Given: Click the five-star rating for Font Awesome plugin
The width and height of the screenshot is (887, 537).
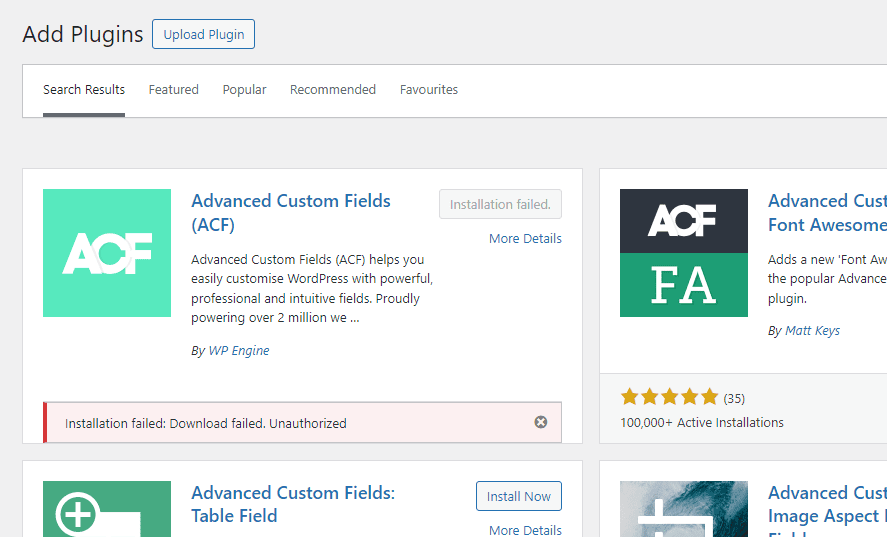Looking at the screenshot, I should pyautogui.click(x=669, y=397).
